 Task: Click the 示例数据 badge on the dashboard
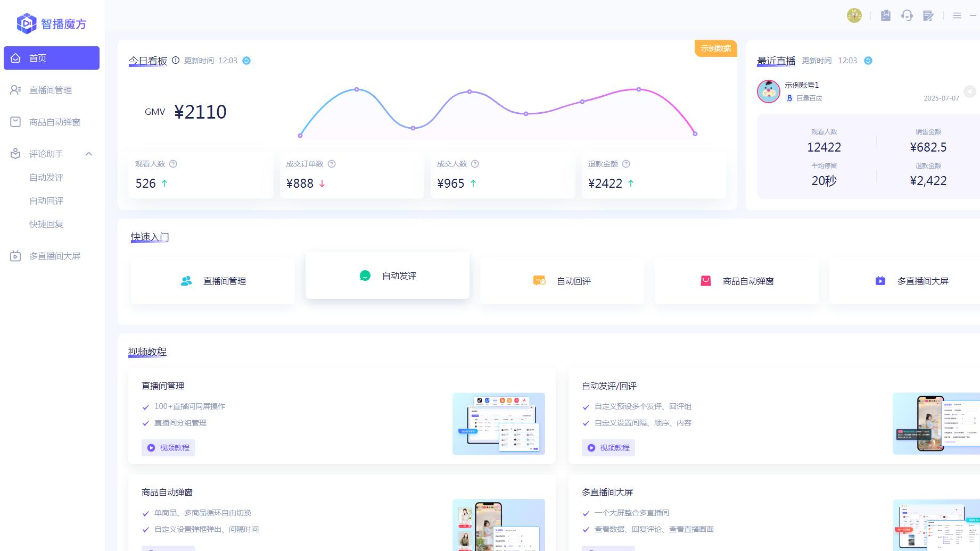[x=716, y=48]
